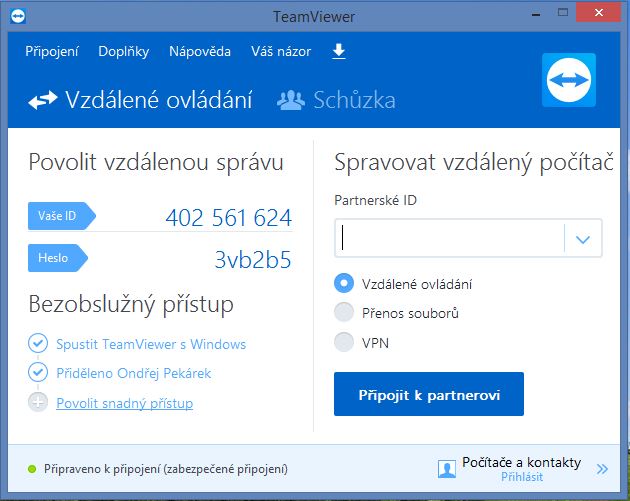This screenshot has height=501, width=630.
Task: Close the TeamViewer window
Action: [599, 12]
